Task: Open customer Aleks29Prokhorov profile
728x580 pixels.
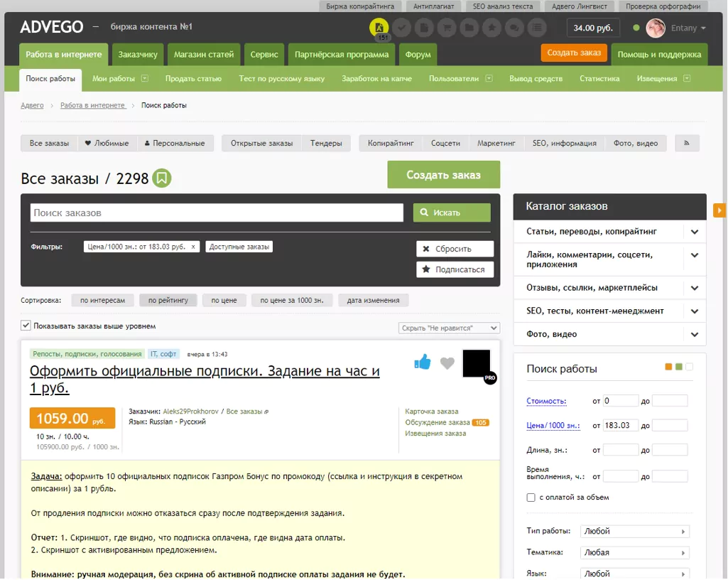Action: click(x=191, y=412)
